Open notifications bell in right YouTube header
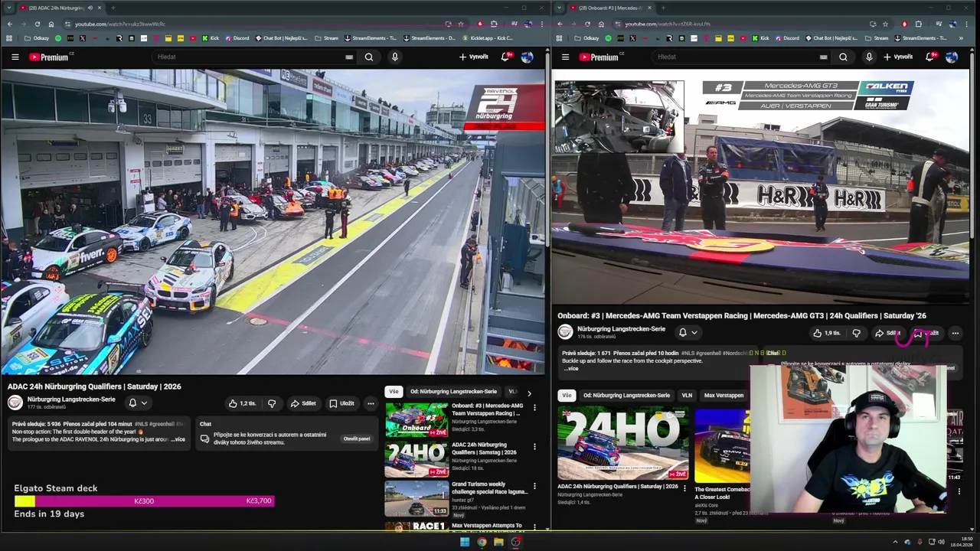This screenshot has height=551, width=980. pyautogui.click(x=930, y=57)
